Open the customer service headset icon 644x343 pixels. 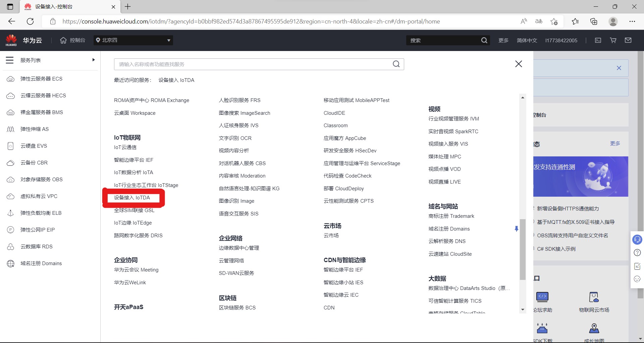click(x=637, y=240)
